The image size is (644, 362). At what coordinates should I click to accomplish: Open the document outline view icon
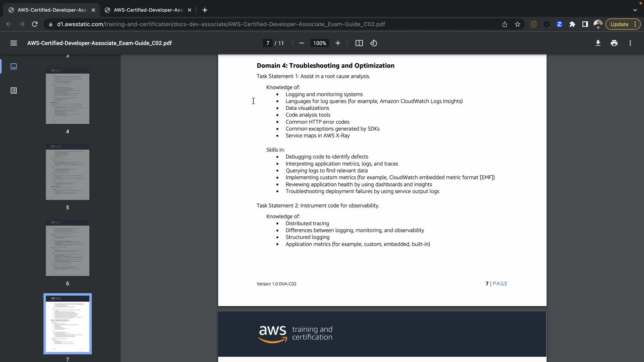14,90
